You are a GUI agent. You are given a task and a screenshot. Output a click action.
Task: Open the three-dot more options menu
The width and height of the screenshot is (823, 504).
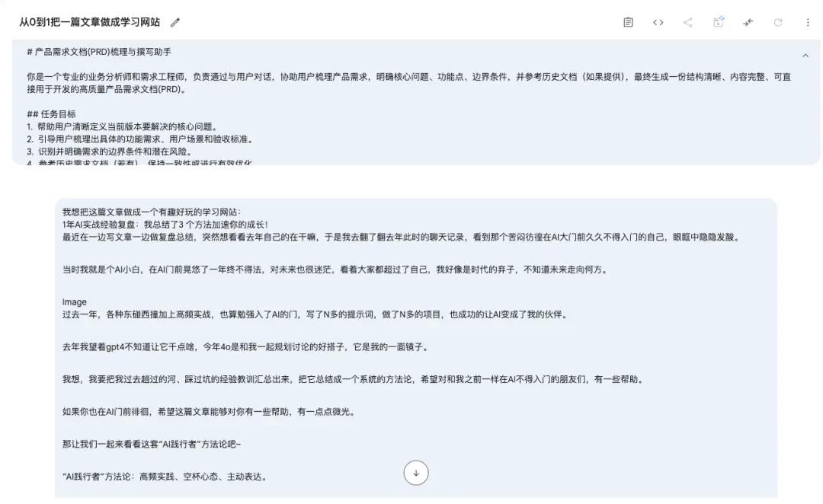coord(808,23)
